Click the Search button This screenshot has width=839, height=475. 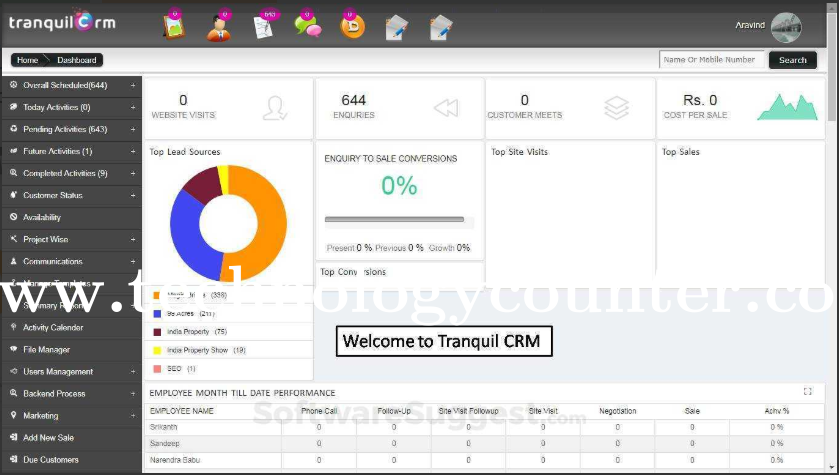[x=792, y=60]
